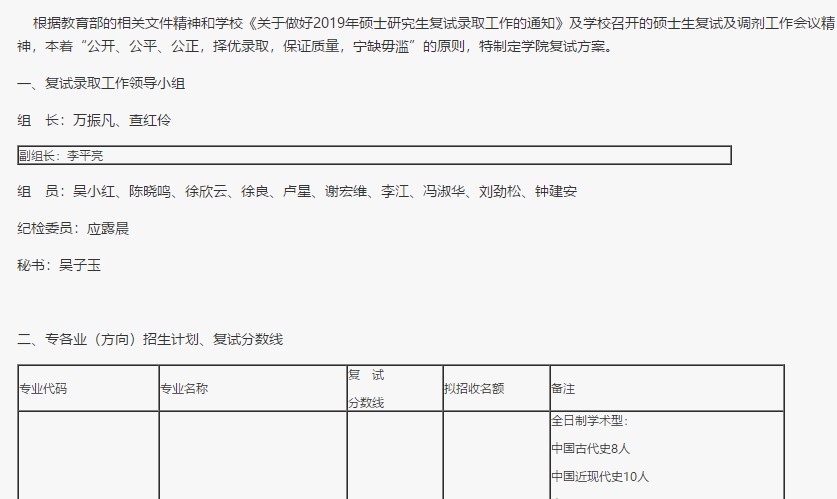Click the name 谢宏维 in the member list
Viewport: 837px width, 499px height.
tap(347, 192)
